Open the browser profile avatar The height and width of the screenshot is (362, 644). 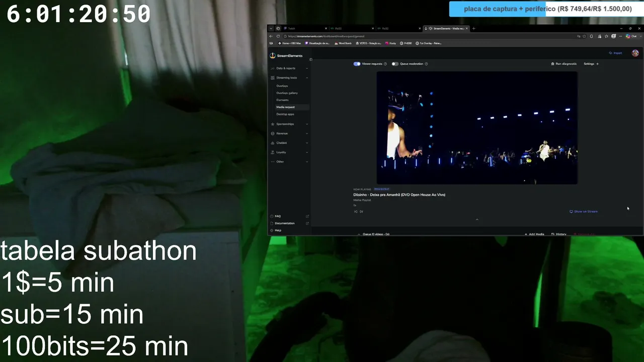click(x=614, y=36)
